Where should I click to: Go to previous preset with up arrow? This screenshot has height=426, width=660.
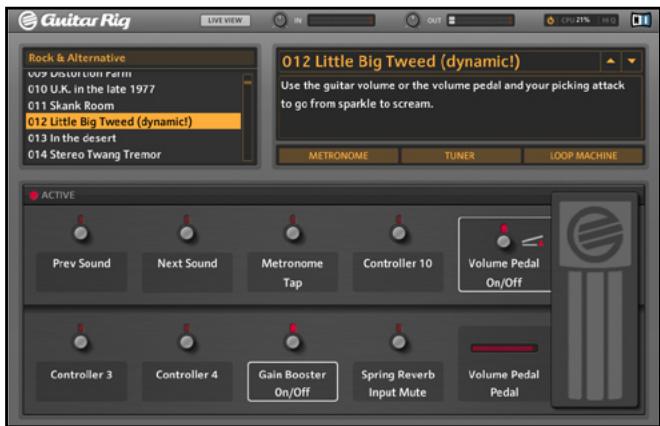tap(610, 61)
